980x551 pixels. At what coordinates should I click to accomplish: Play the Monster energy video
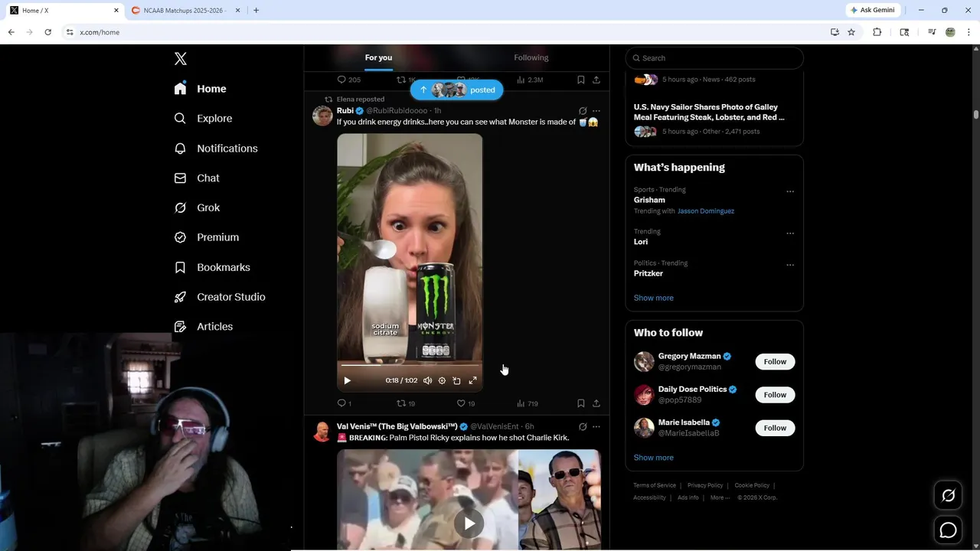pos(347,380)
